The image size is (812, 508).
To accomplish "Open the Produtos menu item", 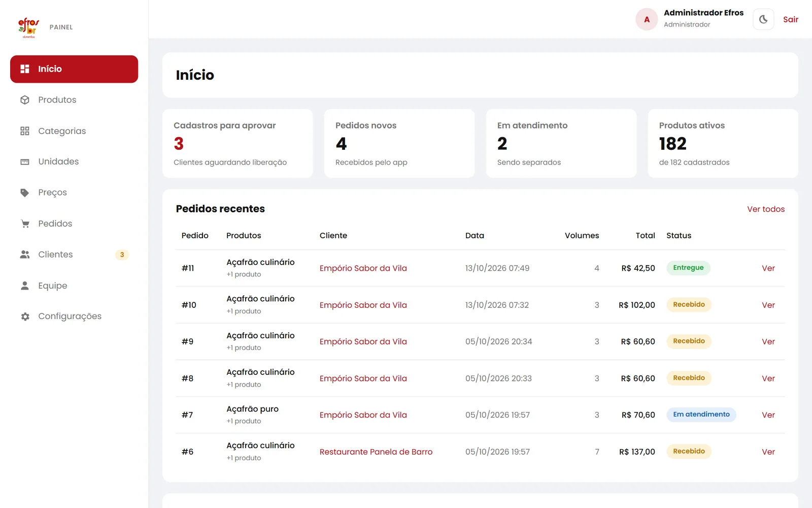I will pos(74,100).
